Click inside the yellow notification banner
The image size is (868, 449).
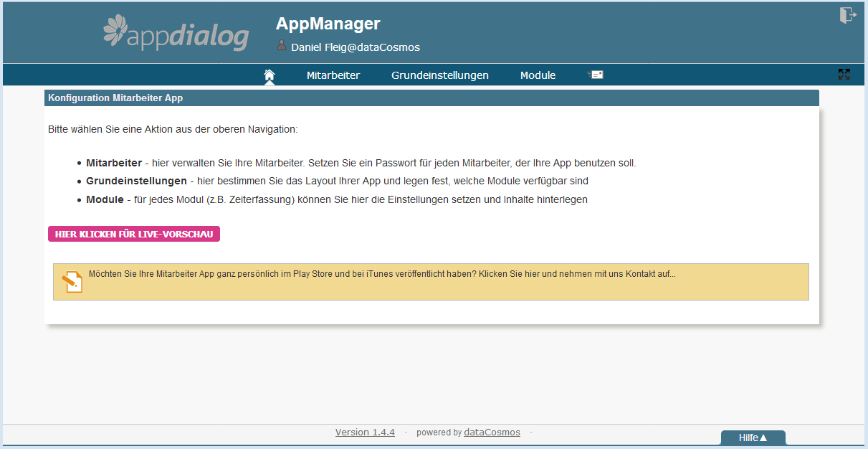[x=430, y=281]
